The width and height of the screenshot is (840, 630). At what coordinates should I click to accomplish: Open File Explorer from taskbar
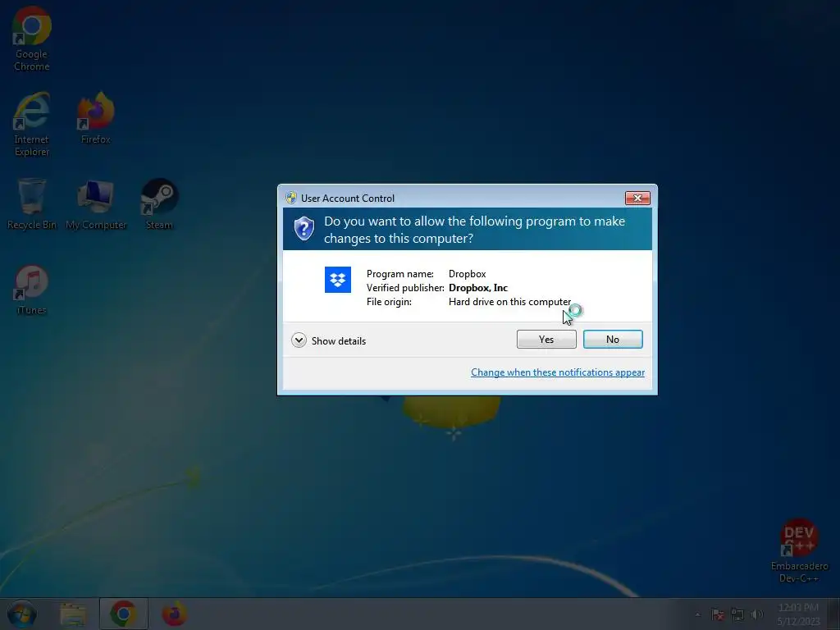[x=72, y=614]
